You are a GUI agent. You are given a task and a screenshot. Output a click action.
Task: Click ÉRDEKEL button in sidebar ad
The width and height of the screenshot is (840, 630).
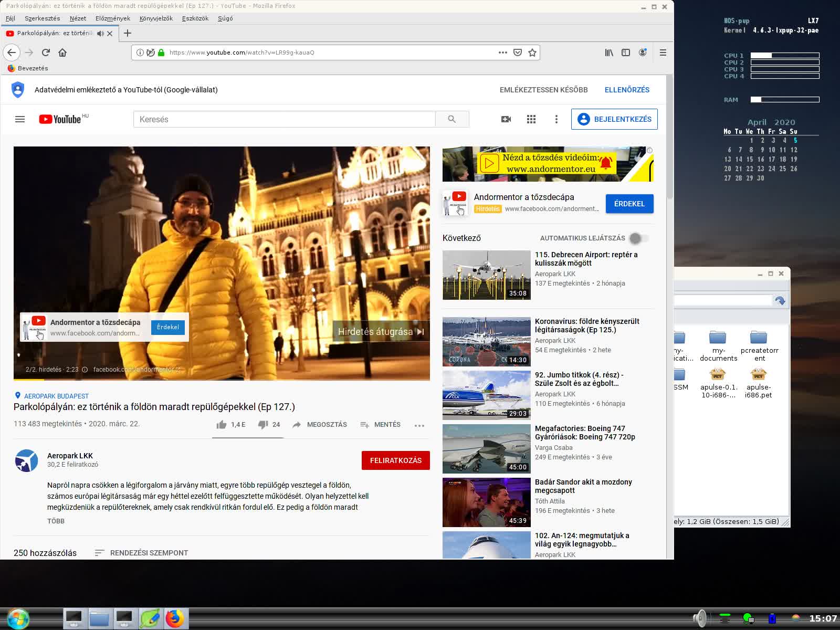click(x=629, y=204)
